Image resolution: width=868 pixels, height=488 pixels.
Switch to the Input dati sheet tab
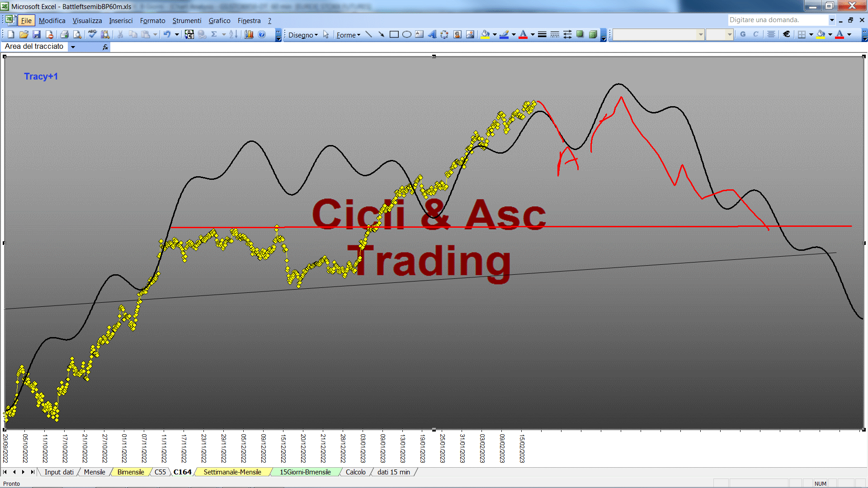tap(59, 472)
